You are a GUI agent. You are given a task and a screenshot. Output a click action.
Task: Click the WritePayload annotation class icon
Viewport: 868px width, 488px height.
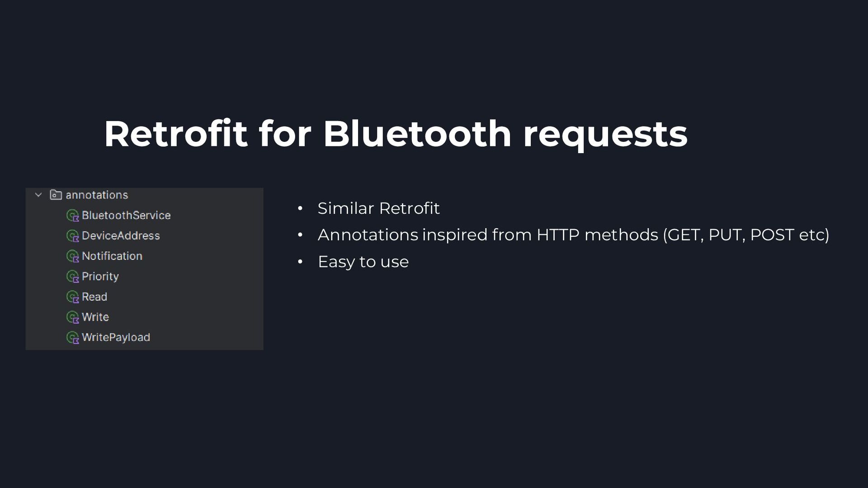coord(73,338)
